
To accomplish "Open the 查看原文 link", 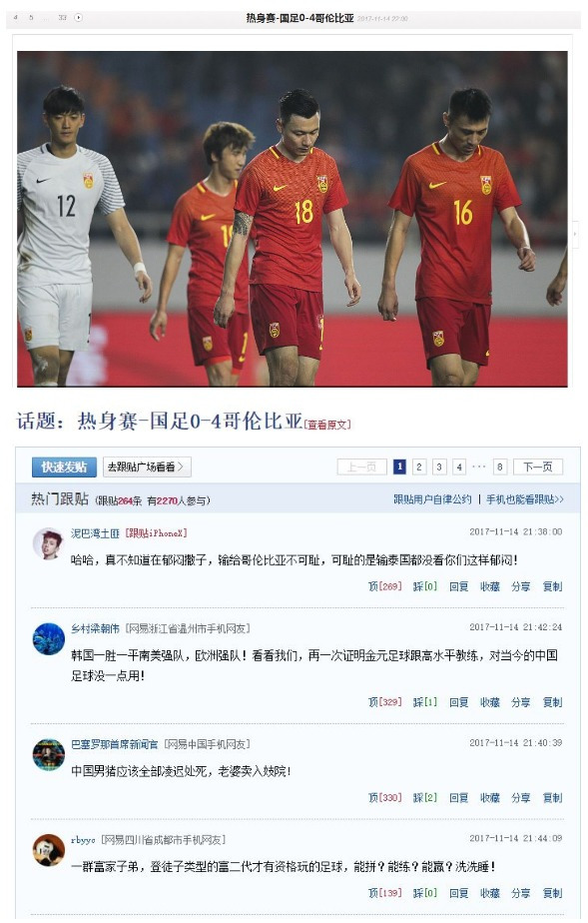I will [328, 425].
